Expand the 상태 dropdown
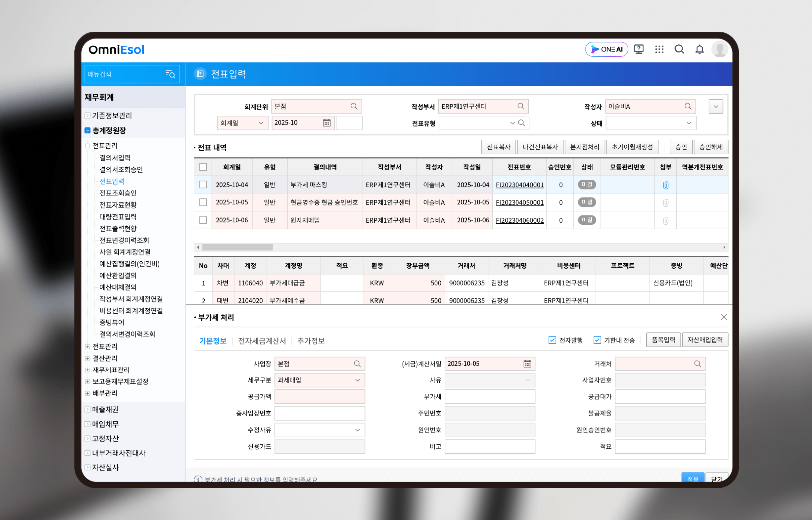Viewport: 812px width, 520px height. click(650, 123)
